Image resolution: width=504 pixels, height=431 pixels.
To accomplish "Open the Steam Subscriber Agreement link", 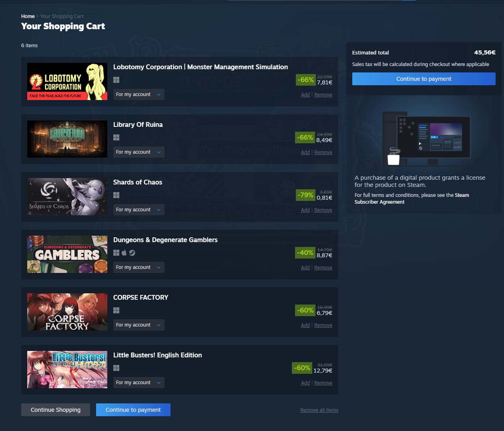I will 412,198.
